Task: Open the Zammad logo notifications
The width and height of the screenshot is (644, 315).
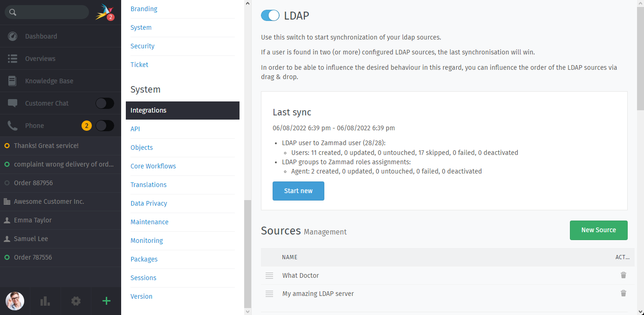Action: tap(104, 12)
